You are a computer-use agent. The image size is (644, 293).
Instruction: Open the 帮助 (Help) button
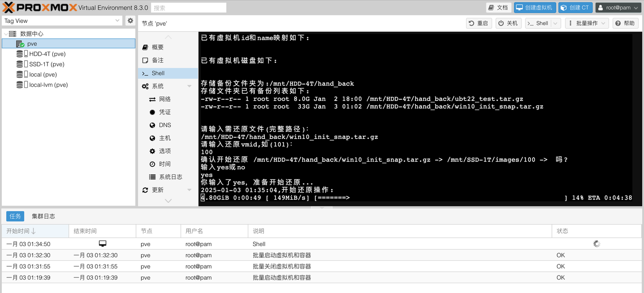625,23
